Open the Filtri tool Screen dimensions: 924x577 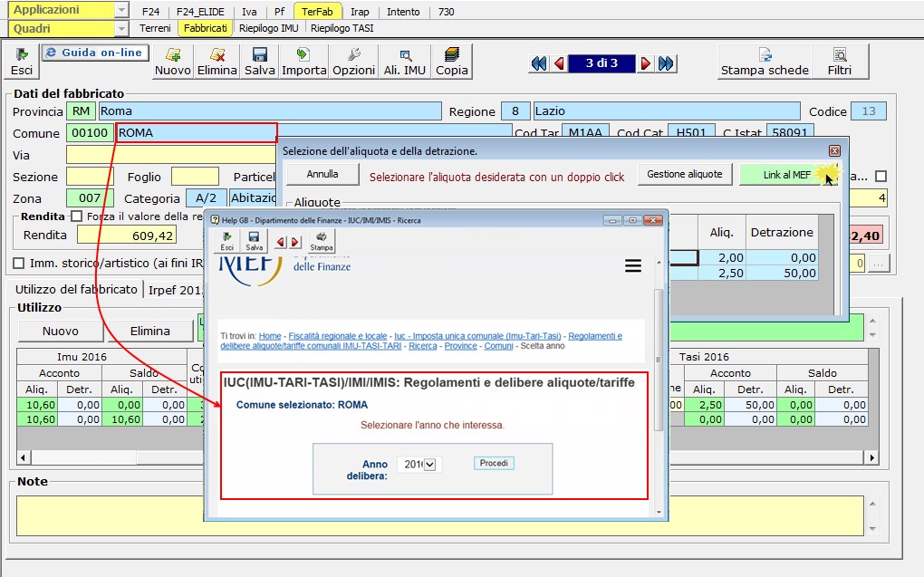point(840,62)
